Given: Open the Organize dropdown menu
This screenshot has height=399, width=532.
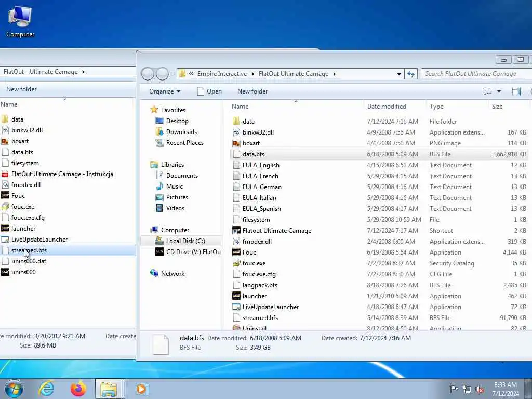Looking at the screenshot, I should point(165,91).
